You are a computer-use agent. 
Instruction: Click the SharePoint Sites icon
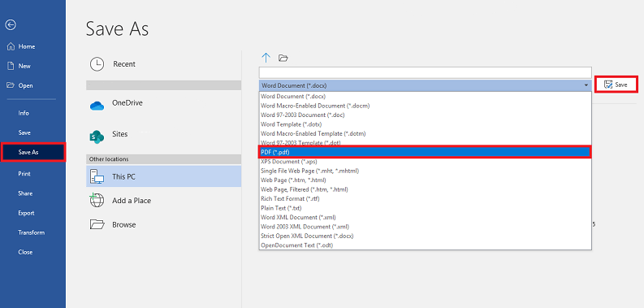click(97, 137)
